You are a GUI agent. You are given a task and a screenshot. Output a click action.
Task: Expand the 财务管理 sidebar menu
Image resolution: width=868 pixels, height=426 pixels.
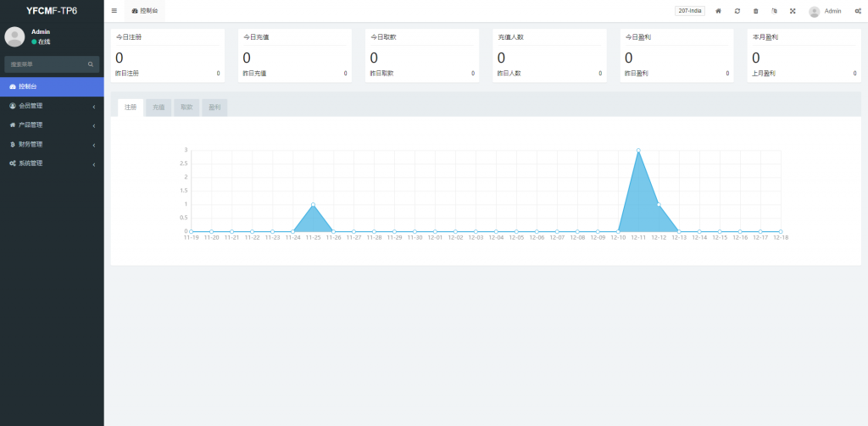click(x=51, y=144)
